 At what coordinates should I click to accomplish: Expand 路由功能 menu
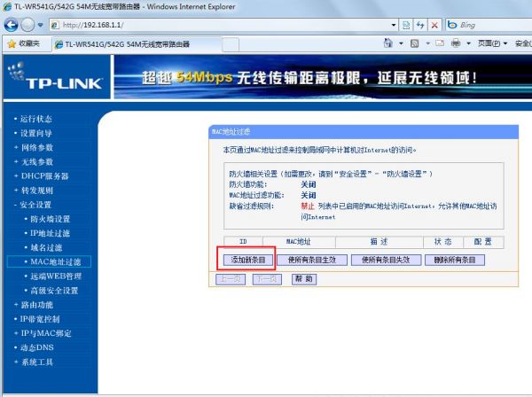[37, 305]
